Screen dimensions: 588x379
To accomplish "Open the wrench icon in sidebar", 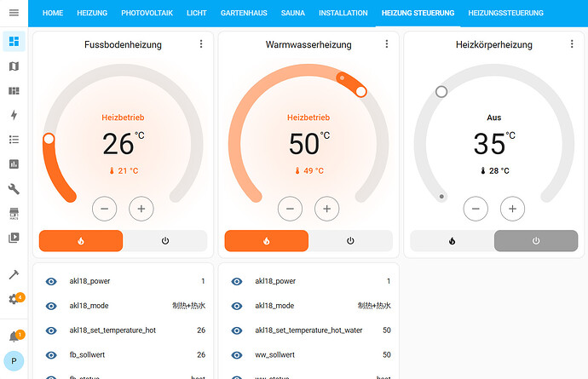I will click(14, 189).
